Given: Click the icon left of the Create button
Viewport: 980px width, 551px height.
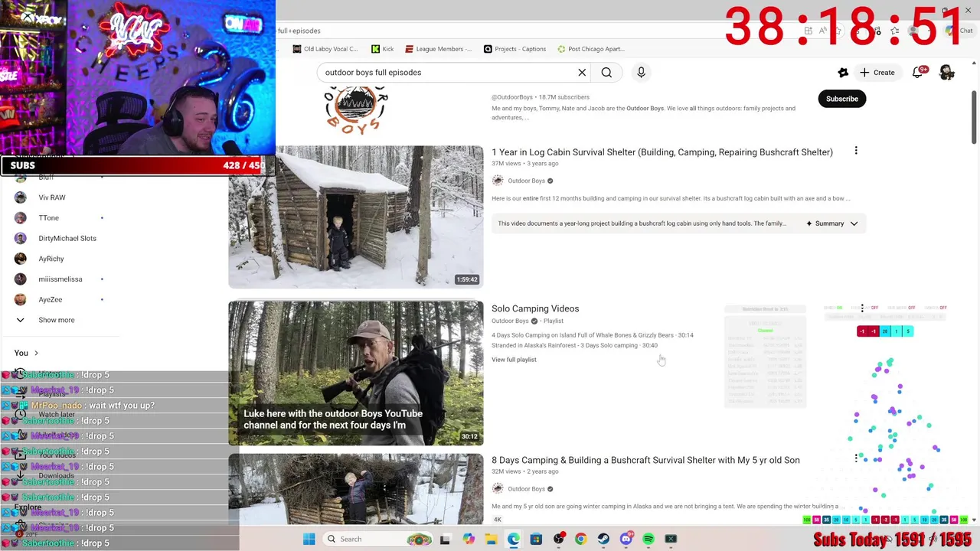Looking at the screenshot, I should pos(843,73).
